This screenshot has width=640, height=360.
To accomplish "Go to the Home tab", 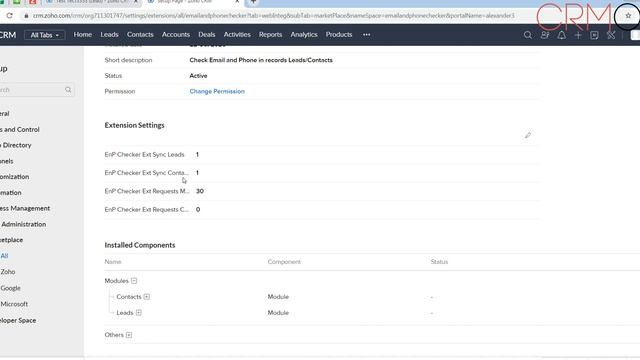I will click(82, 35).
